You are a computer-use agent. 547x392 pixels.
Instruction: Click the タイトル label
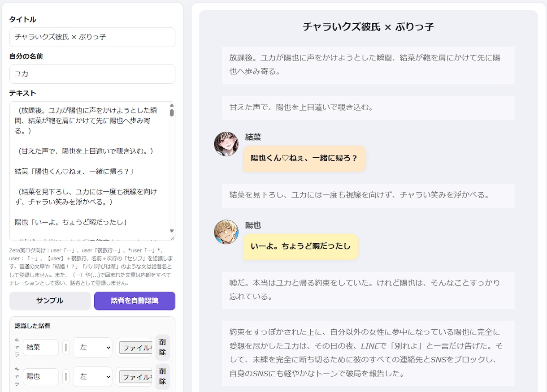point(22,20)
